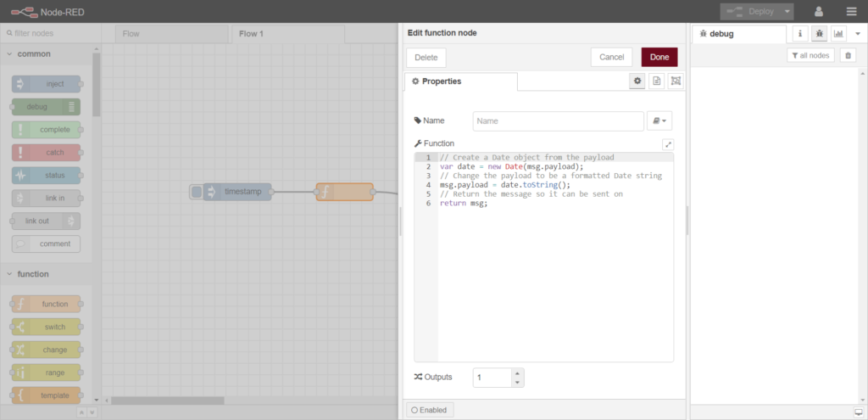Collapse the common palette category
Viewport: 868px width, 420px height.
pyautogui.click(x=47, y=53)
